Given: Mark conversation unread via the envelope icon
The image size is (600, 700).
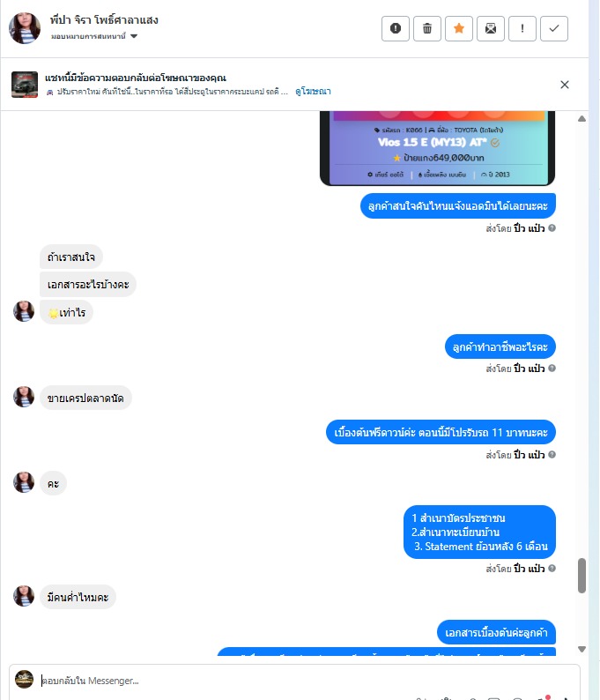Looking at the screenshot, I should tap(490, 28).
